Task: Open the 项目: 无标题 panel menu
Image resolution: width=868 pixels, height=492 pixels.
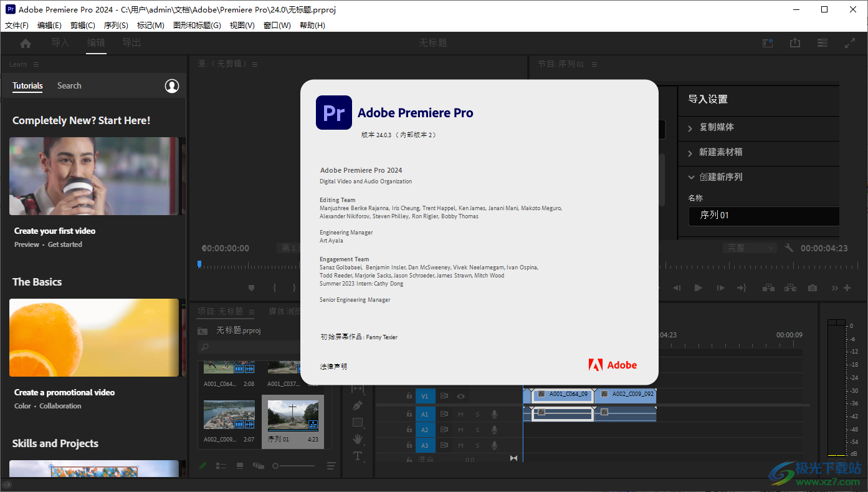Action: [x=252, y=312]
